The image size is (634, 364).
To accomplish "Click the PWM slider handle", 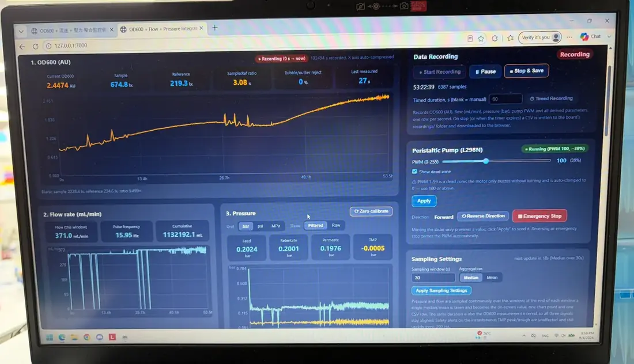I will [x=486, y=161].
